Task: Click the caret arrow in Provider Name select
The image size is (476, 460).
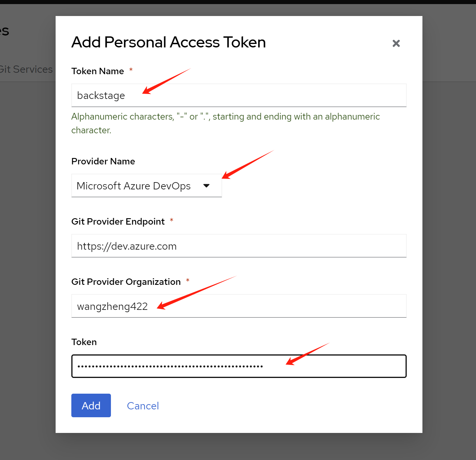Action: coord(206,186)
